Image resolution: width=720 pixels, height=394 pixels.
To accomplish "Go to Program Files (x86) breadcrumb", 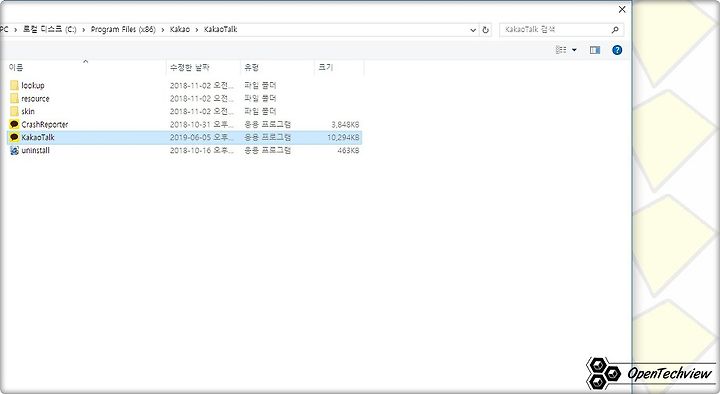I will (123, 29).
